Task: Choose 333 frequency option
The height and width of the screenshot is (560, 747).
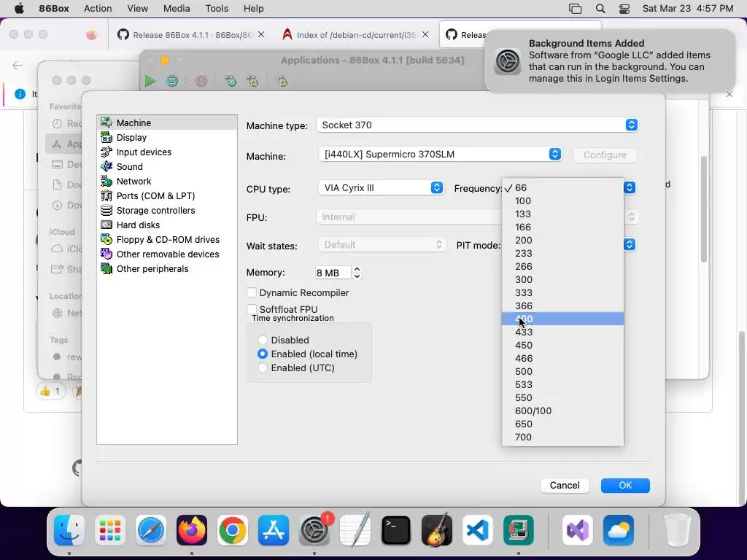Action: coord(562,293)
